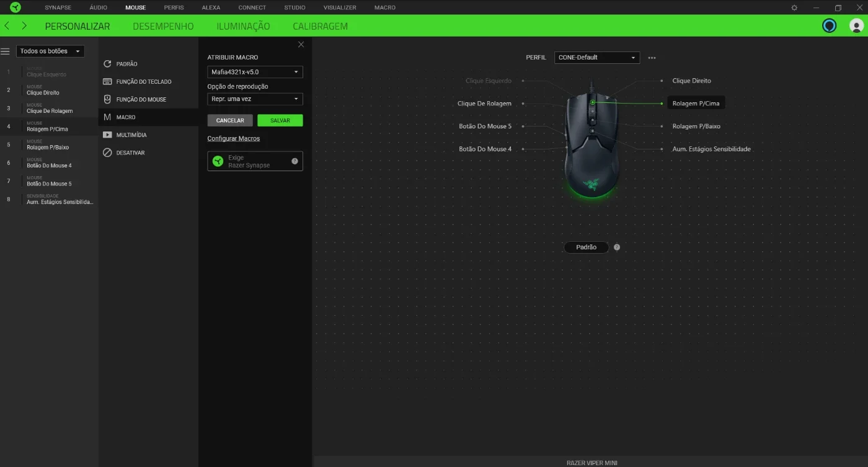Click the hamburger menu icon beside button filter
This screenshot has height=467, width=868.
pos(5,51)
